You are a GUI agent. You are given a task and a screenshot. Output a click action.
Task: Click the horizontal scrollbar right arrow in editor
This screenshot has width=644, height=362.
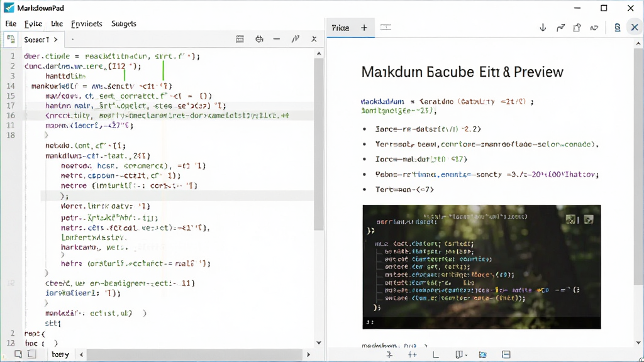(308, 354)
